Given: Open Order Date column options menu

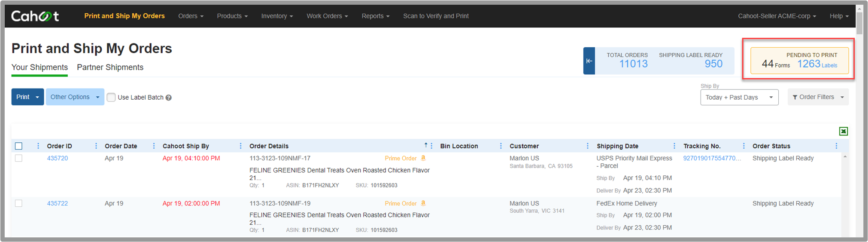Looking at the screenshot, I should 154,146.
